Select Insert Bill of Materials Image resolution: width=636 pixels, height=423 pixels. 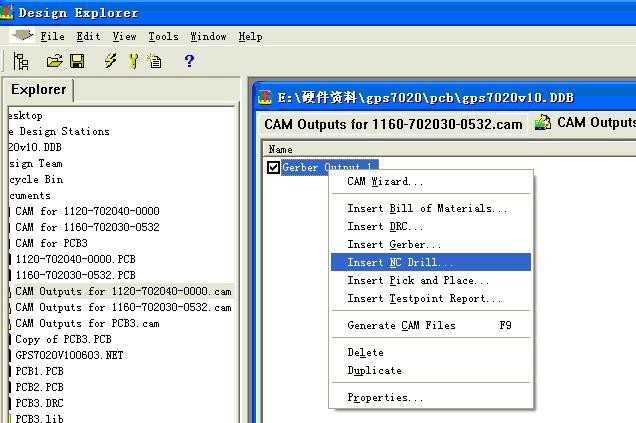tap(431, 208)
